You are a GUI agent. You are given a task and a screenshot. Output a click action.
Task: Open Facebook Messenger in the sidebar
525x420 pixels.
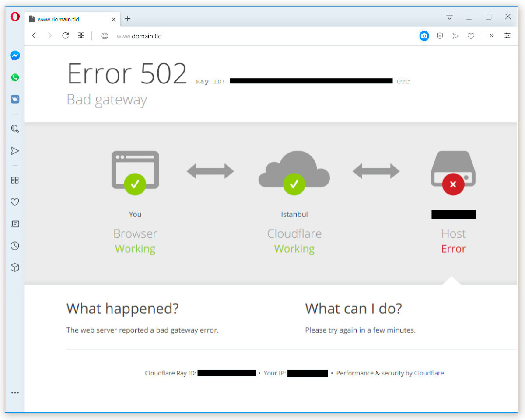point(15,56)
